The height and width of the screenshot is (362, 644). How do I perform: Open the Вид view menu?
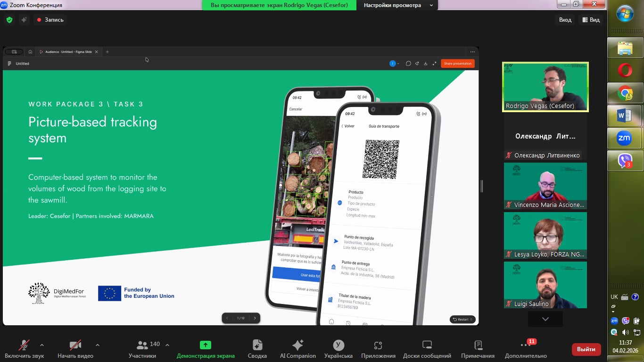tap(591, 20)
